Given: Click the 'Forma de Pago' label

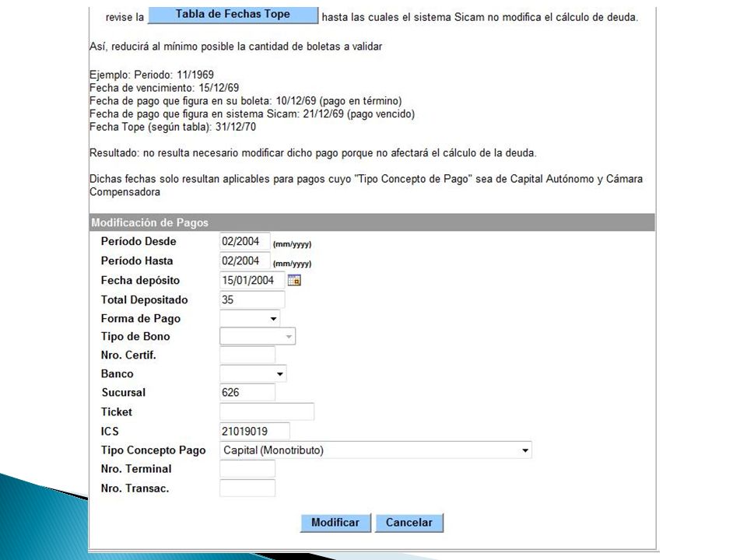Looking at the screenshot, I should point(141,319).
